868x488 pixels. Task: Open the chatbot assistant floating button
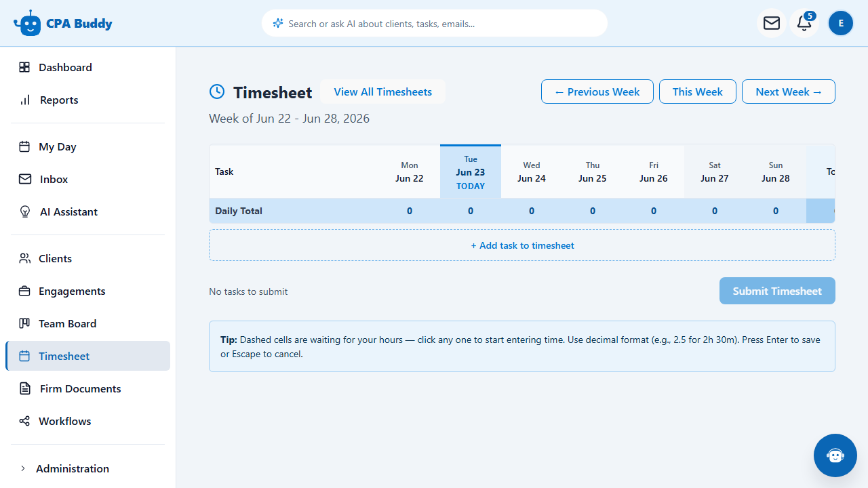pyautogui.click(x=835, y=455)
